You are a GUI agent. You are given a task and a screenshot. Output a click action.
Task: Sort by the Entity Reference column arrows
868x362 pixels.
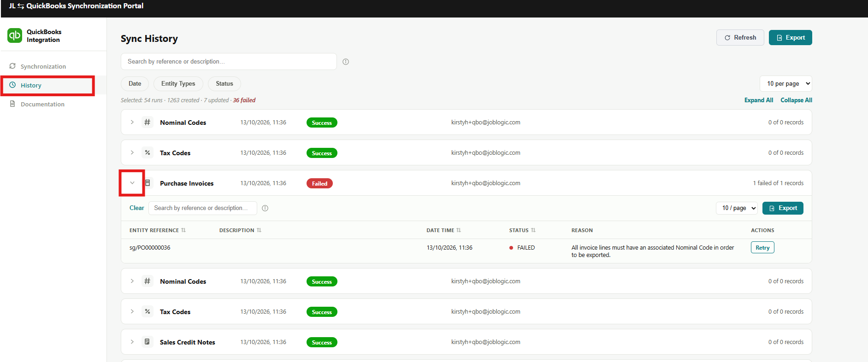pos(183,230)
